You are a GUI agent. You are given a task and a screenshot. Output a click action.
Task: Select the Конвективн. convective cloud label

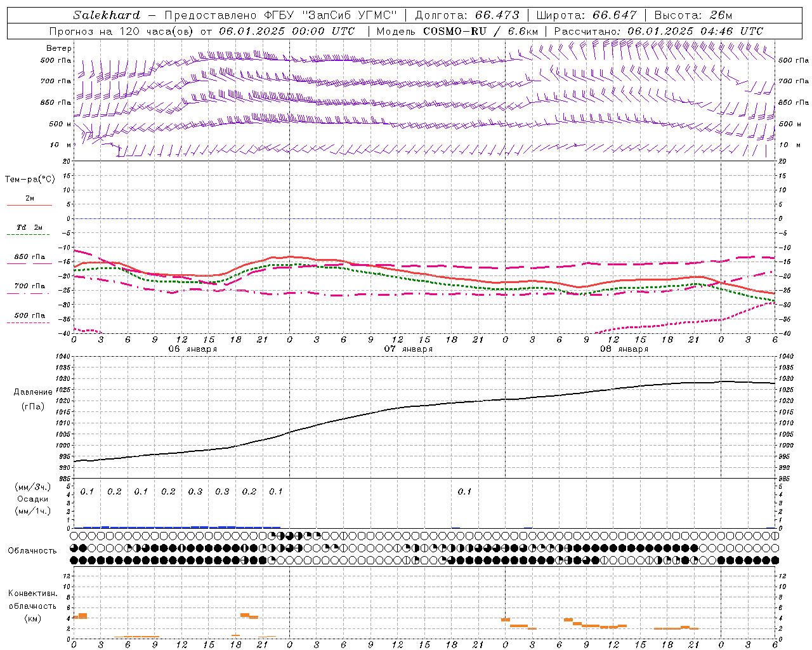32,594
